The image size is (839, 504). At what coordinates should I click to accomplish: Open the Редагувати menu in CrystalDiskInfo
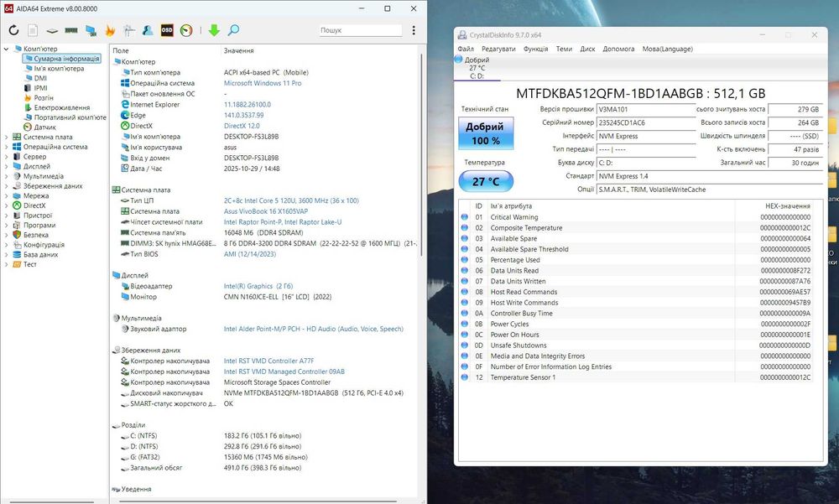click(498, 49)
